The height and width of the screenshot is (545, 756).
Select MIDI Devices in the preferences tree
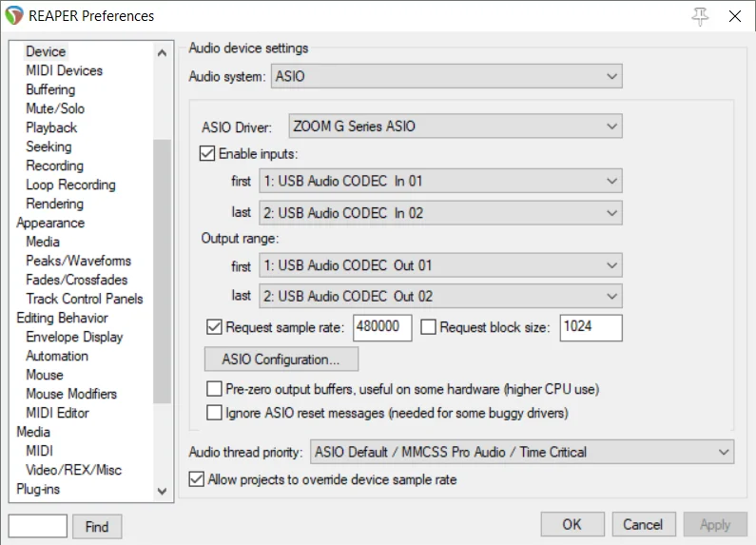click(x=64, y=70)
